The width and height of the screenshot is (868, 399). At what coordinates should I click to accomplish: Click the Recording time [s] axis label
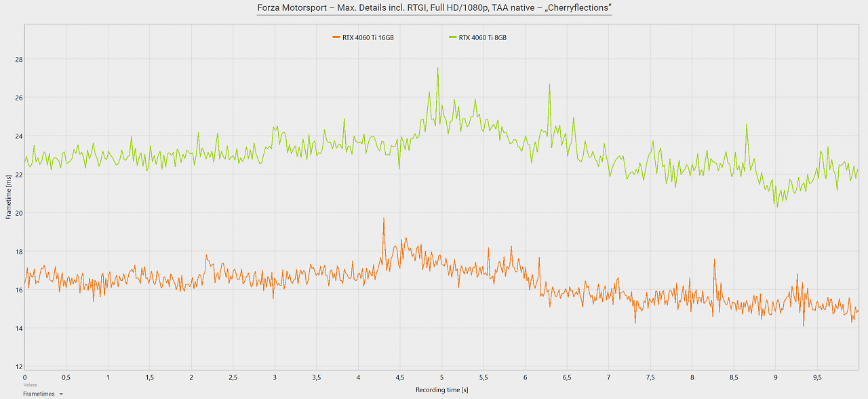(442, 390)
